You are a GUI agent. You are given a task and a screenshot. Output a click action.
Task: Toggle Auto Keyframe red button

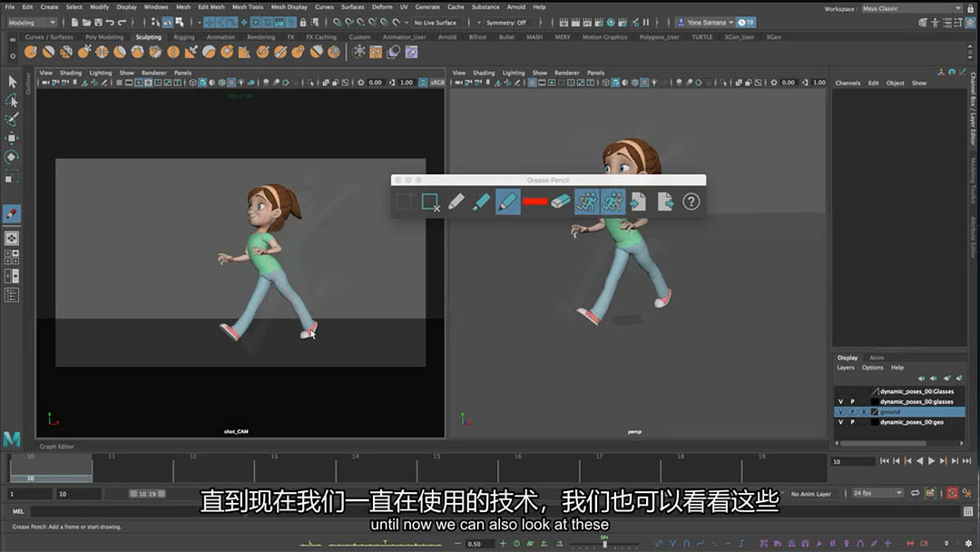(x=952, y=493)
